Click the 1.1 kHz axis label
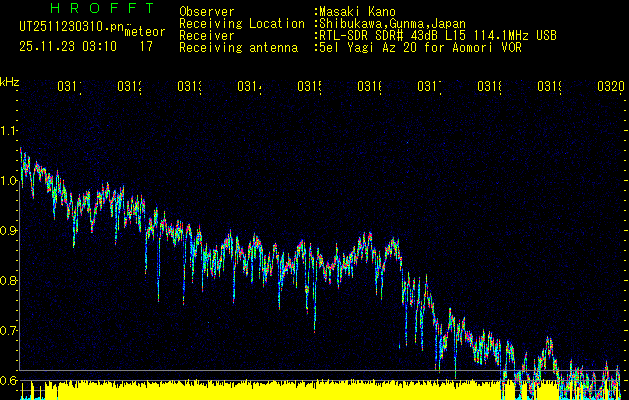 [x=9, y=131]
